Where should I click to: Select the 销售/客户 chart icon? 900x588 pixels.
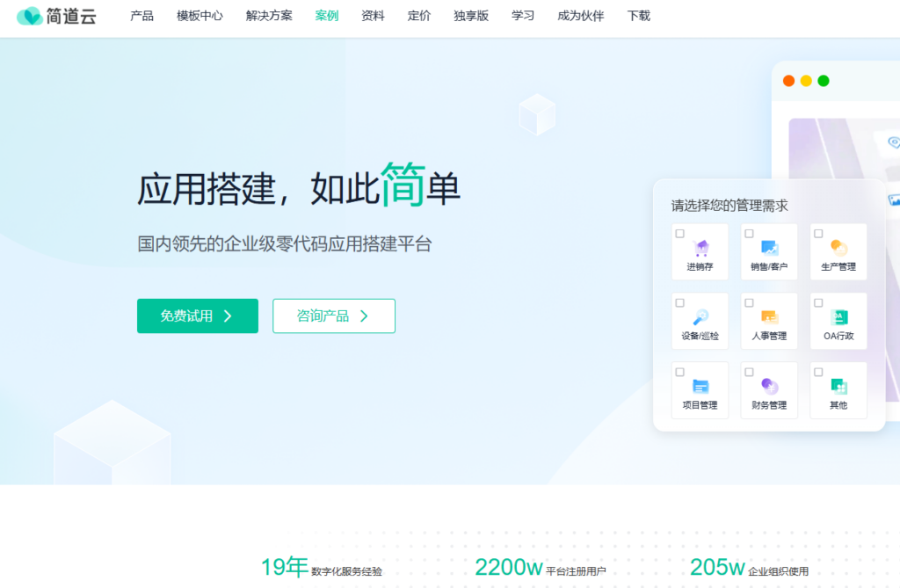pyautogui.click(x=770, y=248)
